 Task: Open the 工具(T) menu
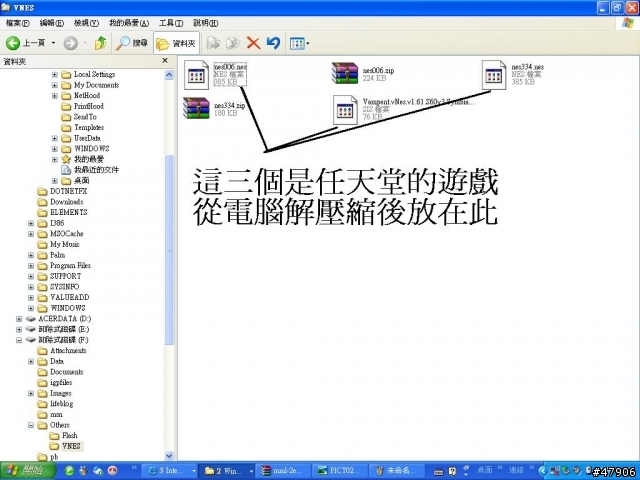point(171,23)
